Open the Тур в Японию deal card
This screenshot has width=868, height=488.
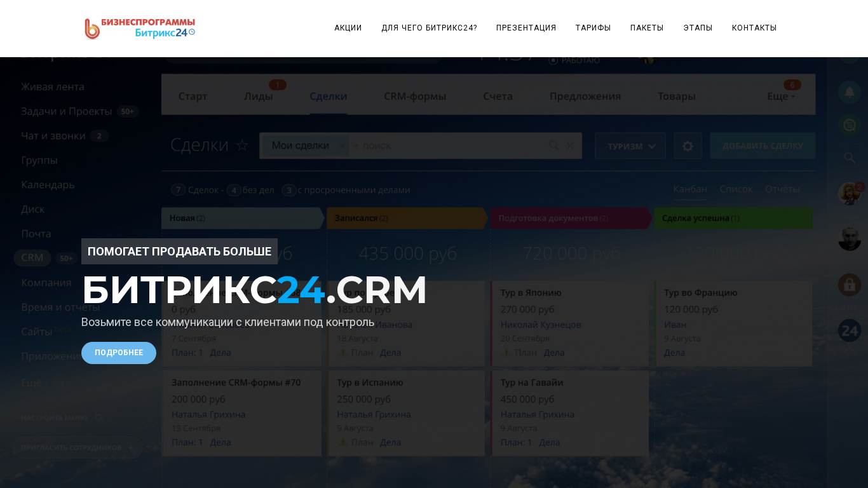coord(570,323)
